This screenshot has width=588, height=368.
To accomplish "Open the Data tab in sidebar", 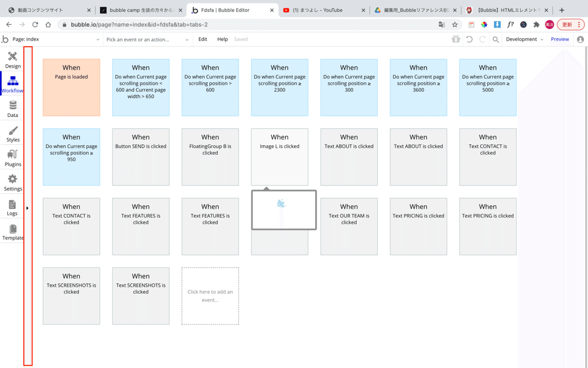I will [x=13, y=109].
